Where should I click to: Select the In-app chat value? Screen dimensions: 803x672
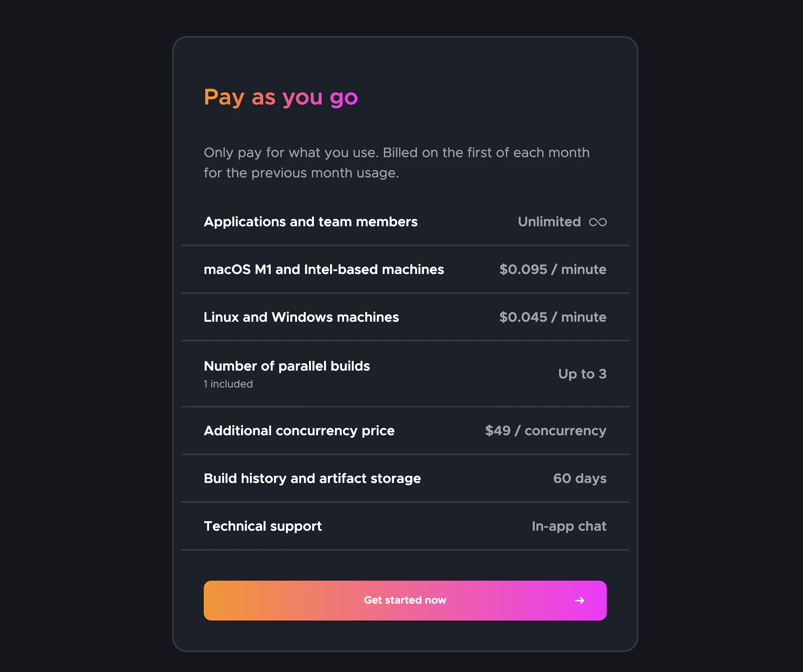click(x=568, y=526)
